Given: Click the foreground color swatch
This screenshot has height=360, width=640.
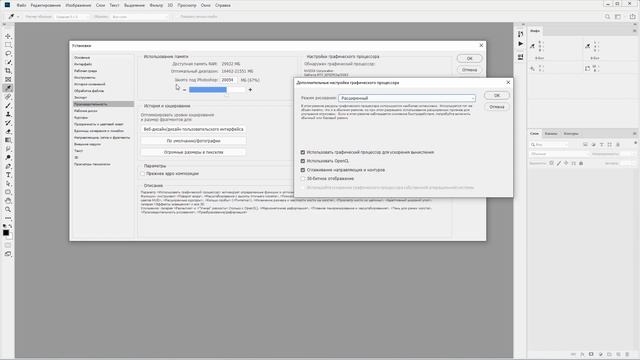Looking at the screenshot, I should tap(6, 233).
